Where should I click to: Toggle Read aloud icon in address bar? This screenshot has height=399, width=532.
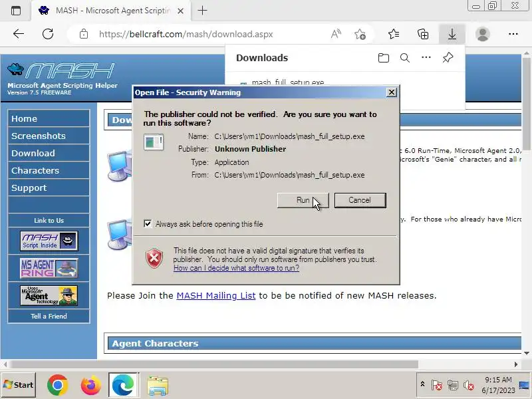(x=336, y=34)
